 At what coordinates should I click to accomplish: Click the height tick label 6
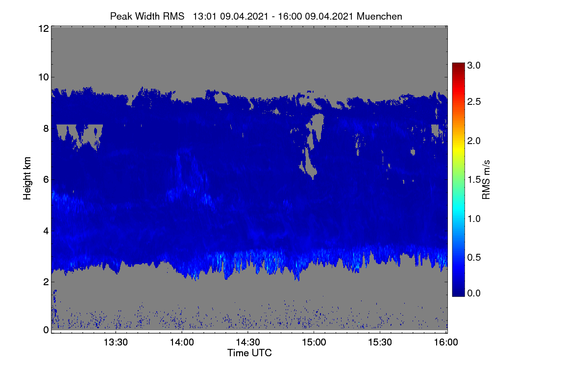click(x=46, y=179)
